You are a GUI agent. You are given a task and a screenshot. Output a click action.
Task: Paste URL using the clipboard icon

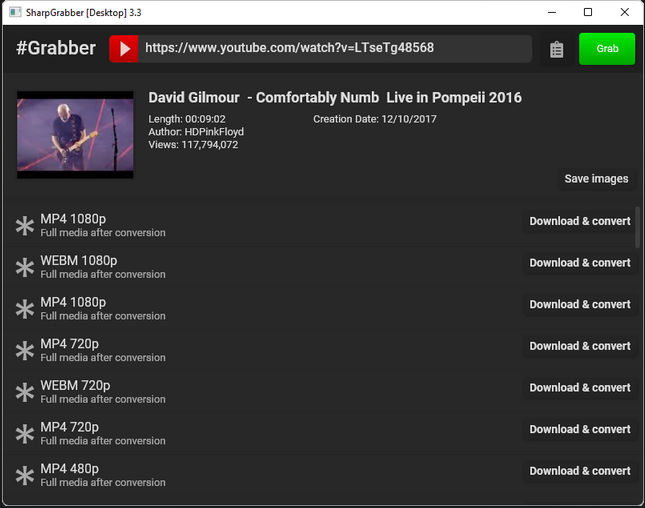point(557,49)
